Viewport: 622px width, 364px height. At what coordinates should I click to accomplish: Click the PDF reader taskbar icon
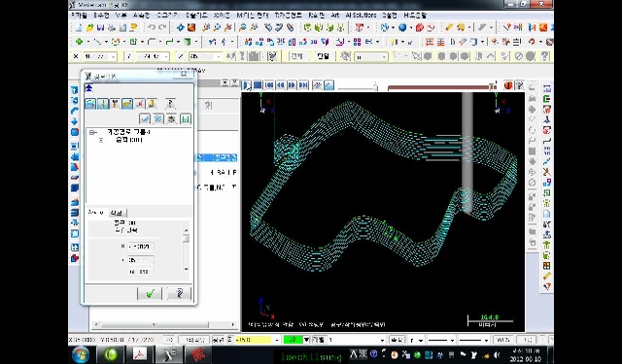tap(140, 354)
